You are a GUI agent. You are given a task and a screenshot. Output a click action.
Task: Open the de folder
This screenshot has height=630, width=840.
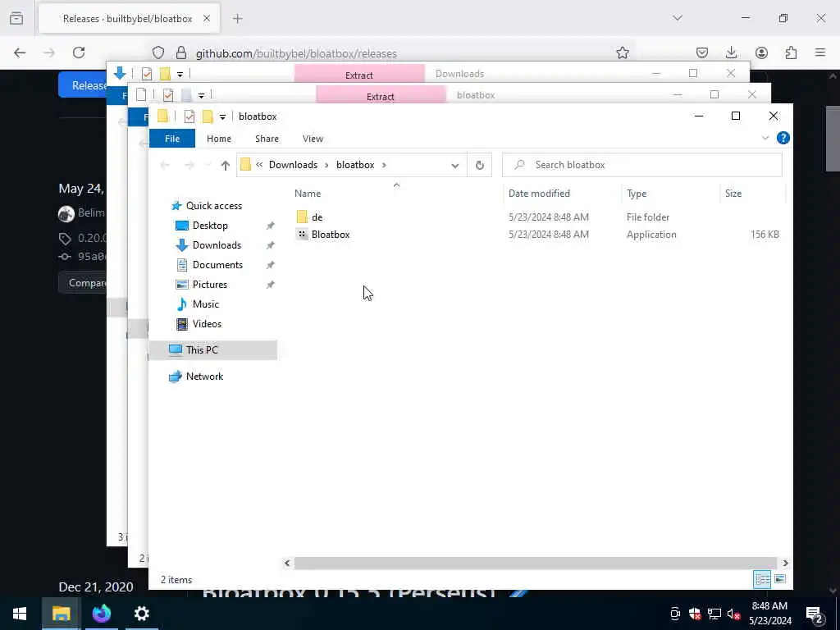(317, 217)
